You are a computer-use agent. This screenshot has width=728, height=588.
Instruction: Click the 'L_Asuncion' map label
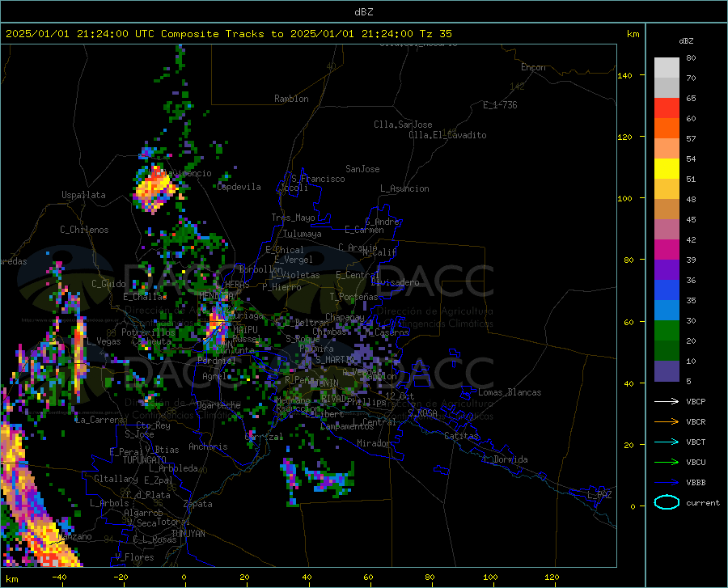(x=404, y=188)
